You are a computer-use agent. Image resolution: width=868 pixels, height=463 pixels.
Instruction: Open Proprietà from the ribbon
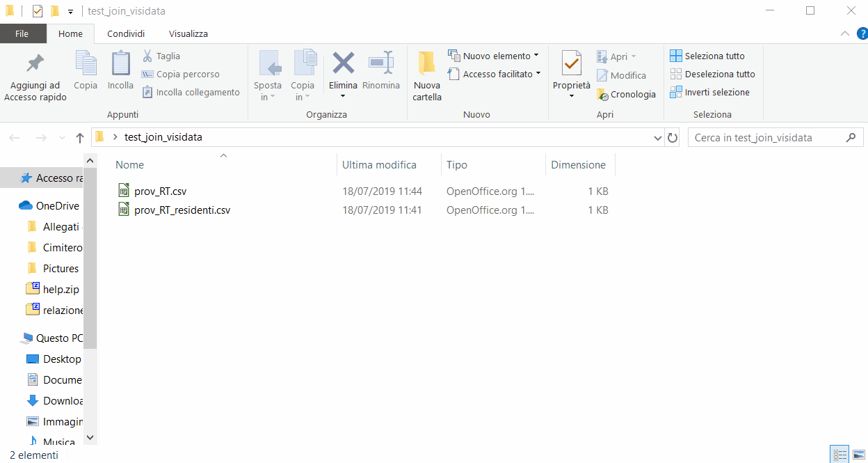pyautogui.click(x=571, y=64)
